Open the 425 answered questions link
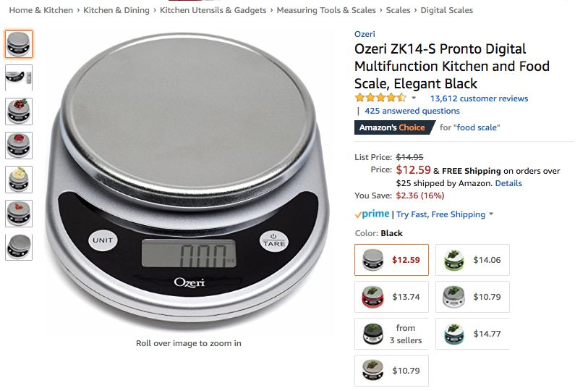588x391 pixels. point(412,111)
